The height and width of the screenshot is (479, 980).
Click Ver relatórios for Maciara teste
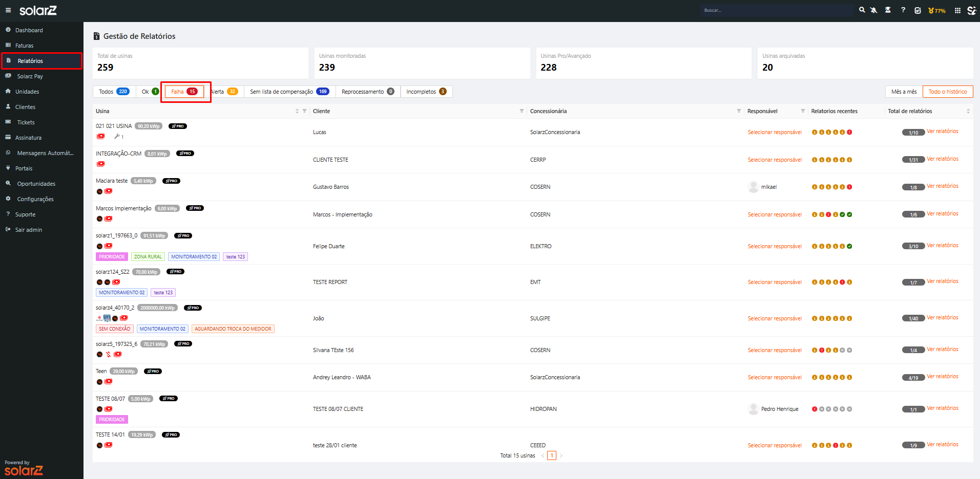tap(943, 186)
